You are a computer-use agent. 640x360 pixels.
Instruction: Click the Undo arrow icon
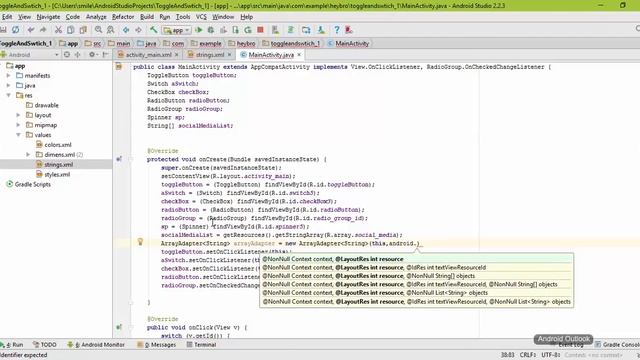[x=31, y=30]
